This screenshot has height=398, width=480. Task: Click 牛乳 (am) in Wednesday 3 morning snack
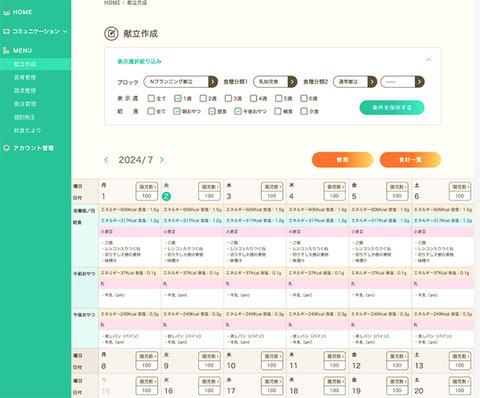coord(238,295)
